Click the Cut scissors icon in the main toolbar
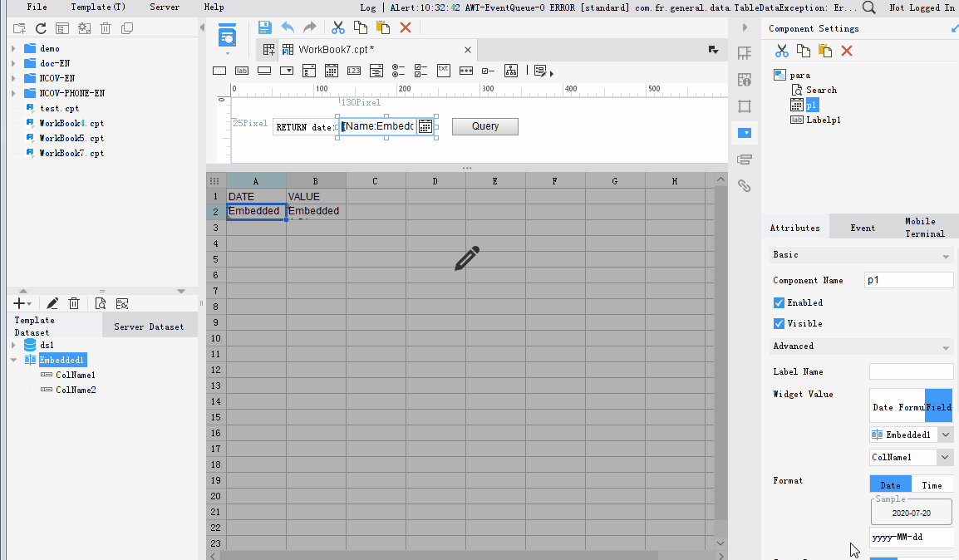The height and width of the screenshot is (560, 959). [337, 27]
